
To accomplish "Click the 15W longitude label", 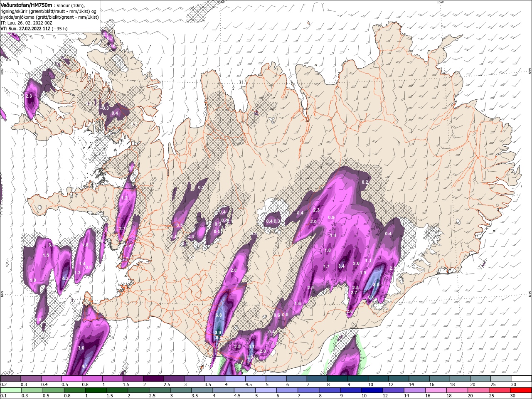I will (x=440, y=2).
